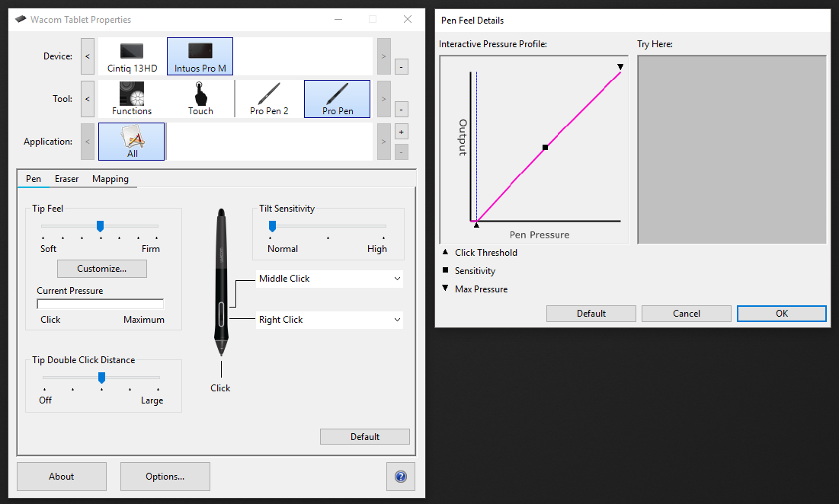Adjust the Tip Feel slider handle
Screen dimensions: 839x504
(100, 226)
